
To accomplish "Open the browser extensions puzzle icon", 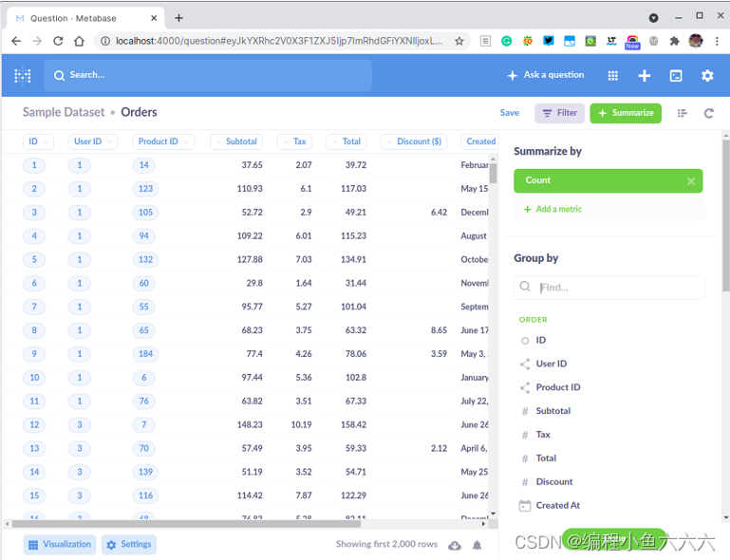I will 674,41.
